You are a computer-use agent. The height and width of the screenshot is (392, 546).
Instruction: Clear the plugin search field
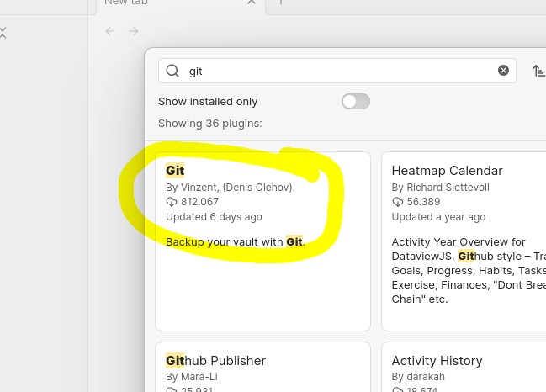click(x=503, y=71)
